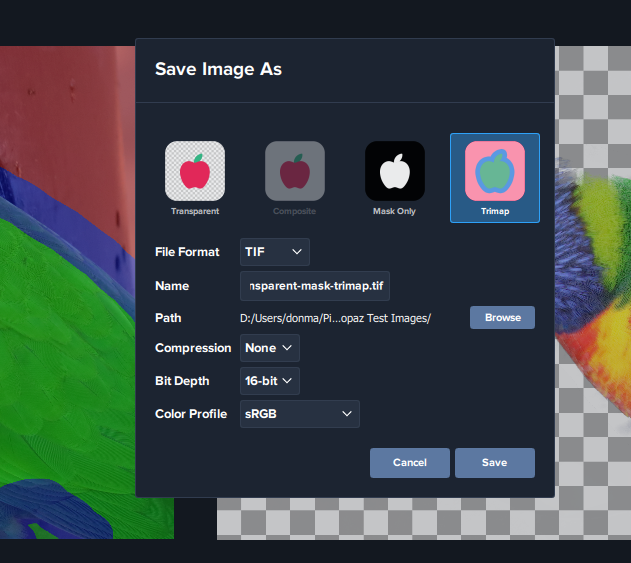
Task: Open the File Format dropdown
Action: [x=275, y=252]
